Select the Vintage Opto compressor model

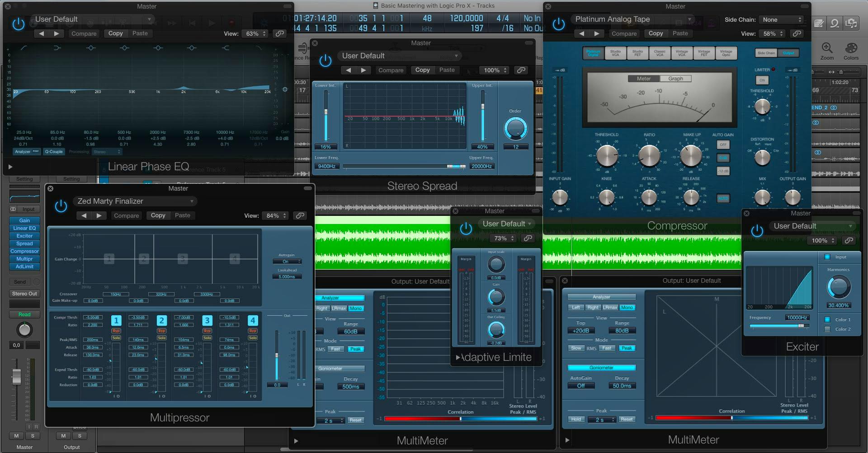coord(726,53)
